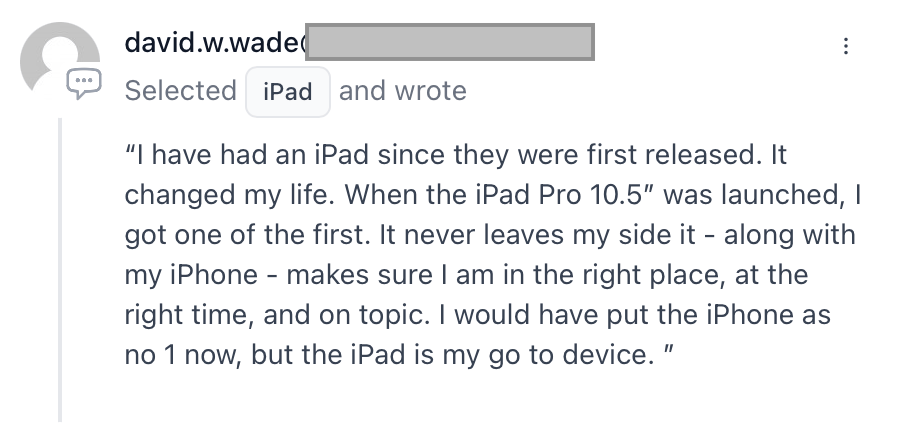The image size is (922, 432).
Task: Click the vertical quote bar
Action: (59, 270)
